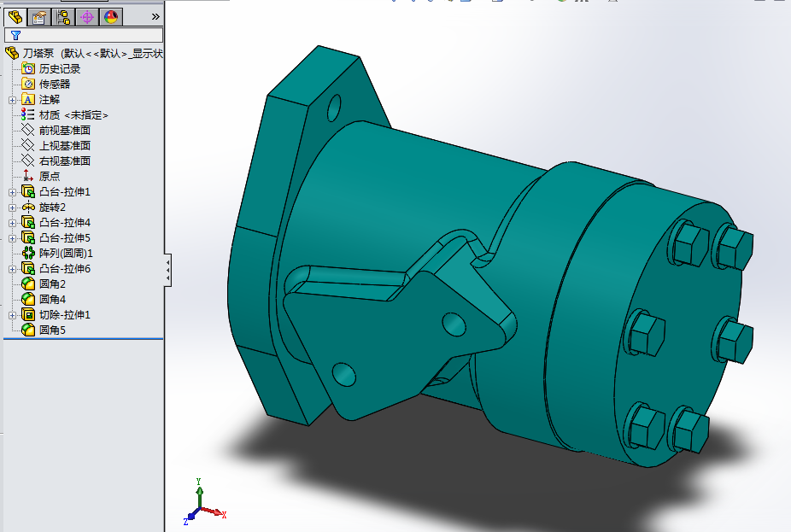Screen dimensions: 791x532
Task: Open the DimXpertManager tab
Action: (x=87, y=17)
